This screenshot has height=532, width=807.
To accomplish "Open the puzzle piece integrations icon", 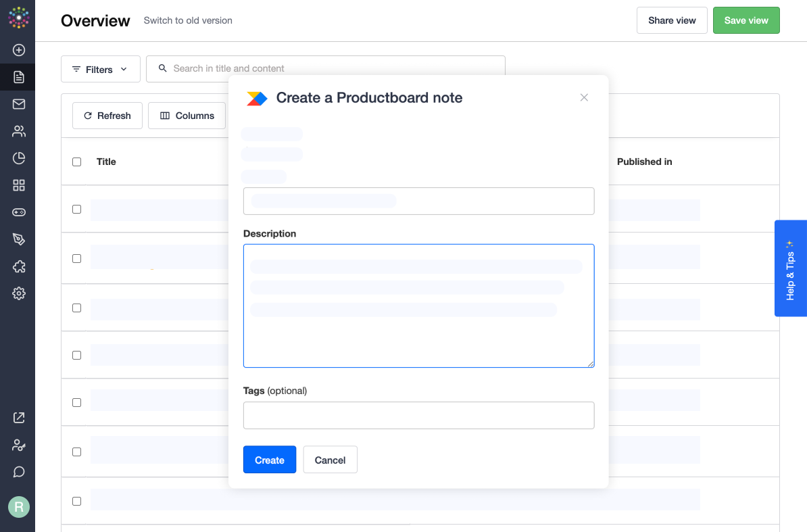I will pyautogui.click(x=18, y=266).
